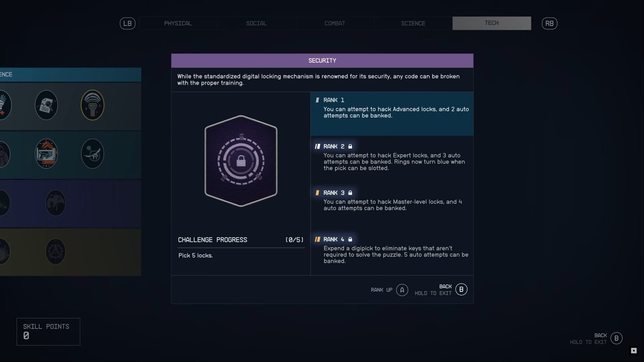Click the Rank 3 tier marker icon
Viewport: 644px width, 362px height.
[317, 193]
